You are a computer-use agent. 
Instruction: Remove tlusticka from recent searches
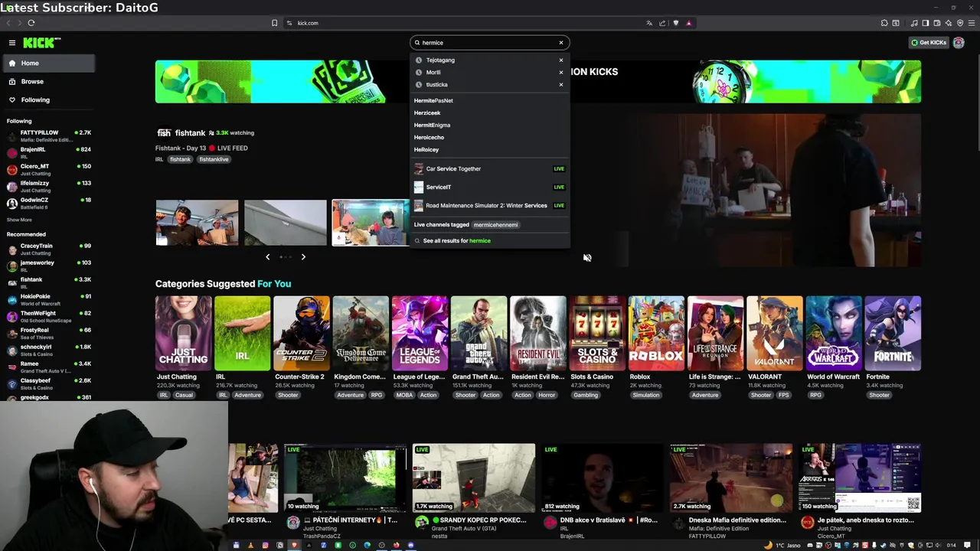click(x=561, y=84)
